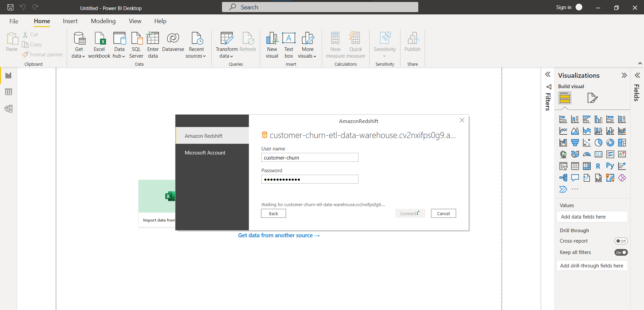Open the Format visual tab in the Visualizations pane
This screenshot has width=644, height=310.
point(592,98)
